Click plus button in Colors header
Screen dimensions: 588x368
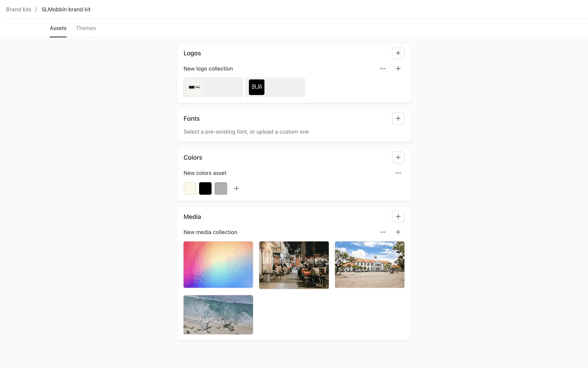[398, 157]
